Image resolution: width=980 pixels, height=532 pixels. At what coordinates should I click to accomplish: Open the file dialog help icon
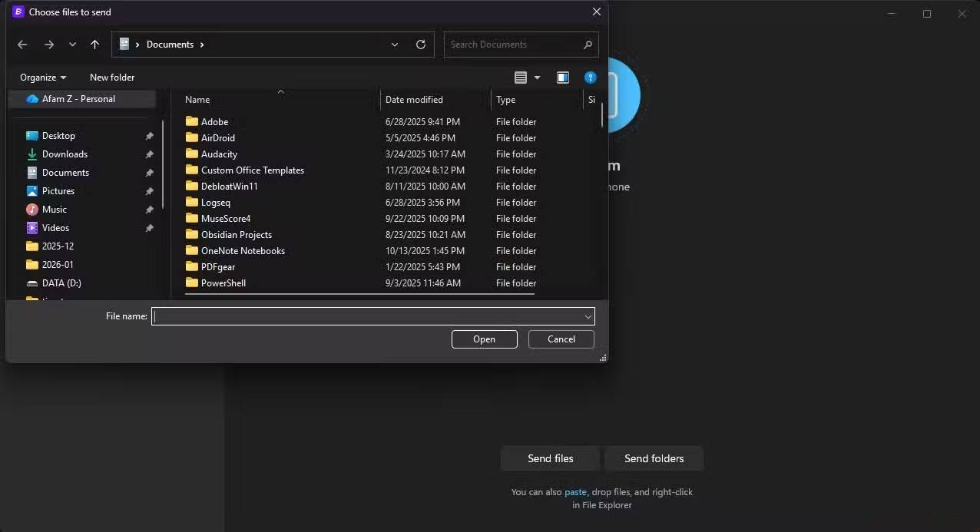click(x=590, y=78)
